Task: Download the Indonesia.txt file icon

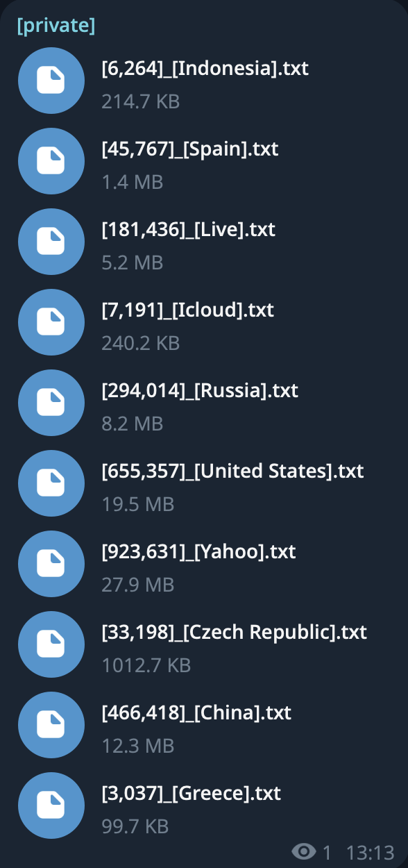Action: point(51,81)
